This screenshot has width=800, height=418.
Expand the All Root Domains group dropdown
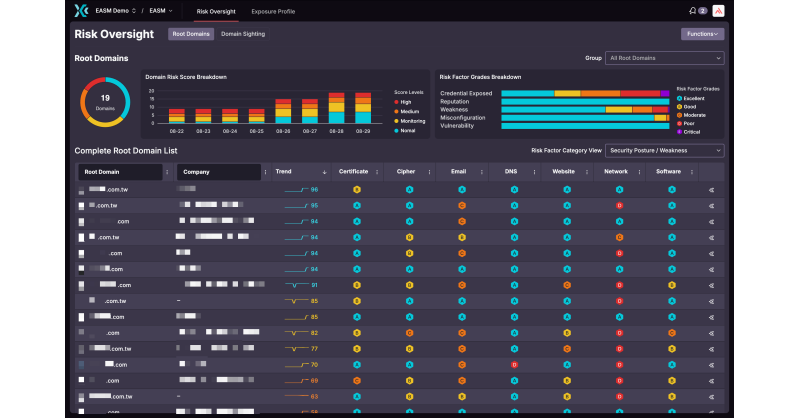(665, 58)
